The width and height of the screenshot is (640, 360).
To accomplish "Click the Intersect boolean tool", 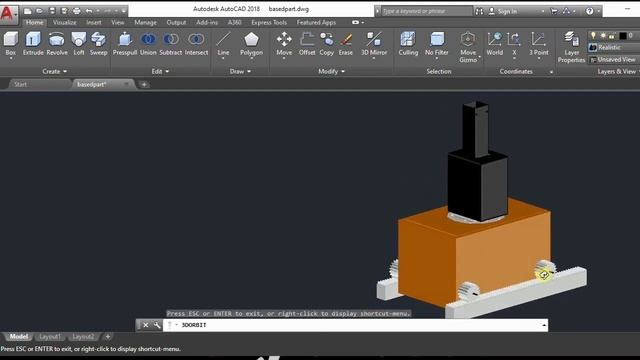I will click(196, 44).
